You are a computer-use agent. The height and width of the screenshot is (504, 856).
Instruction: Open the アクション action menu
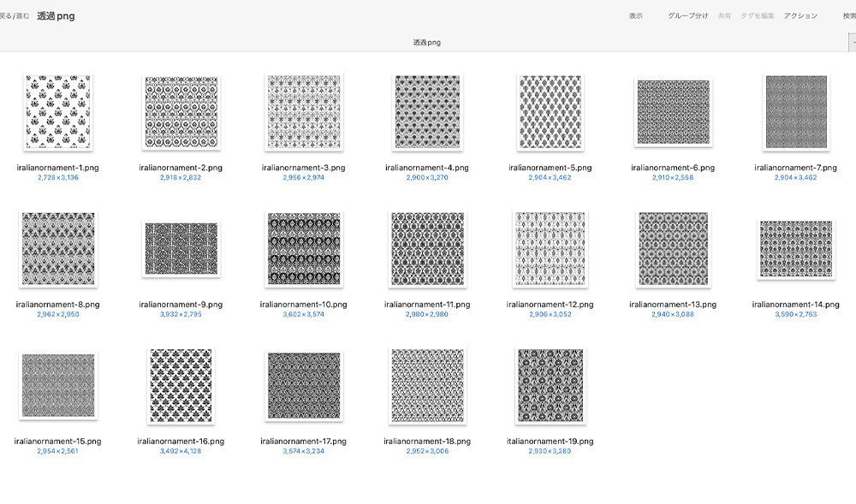pyautogui.click(x=800, y=15)
